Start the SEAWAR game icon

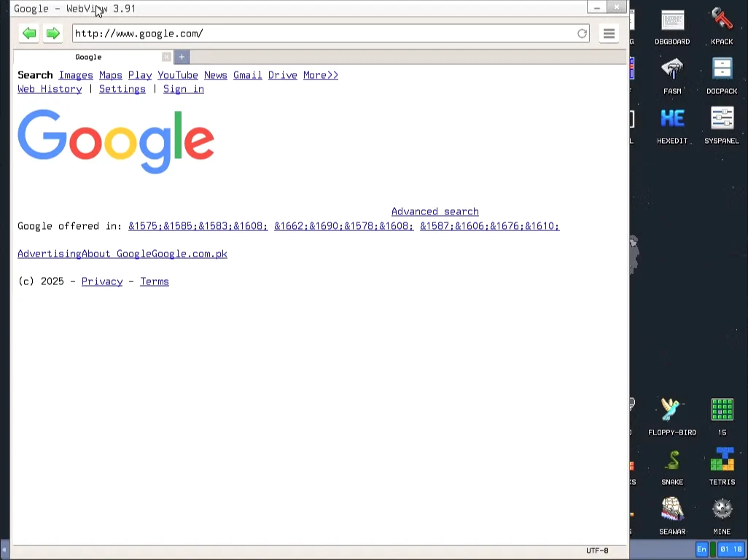672,516
